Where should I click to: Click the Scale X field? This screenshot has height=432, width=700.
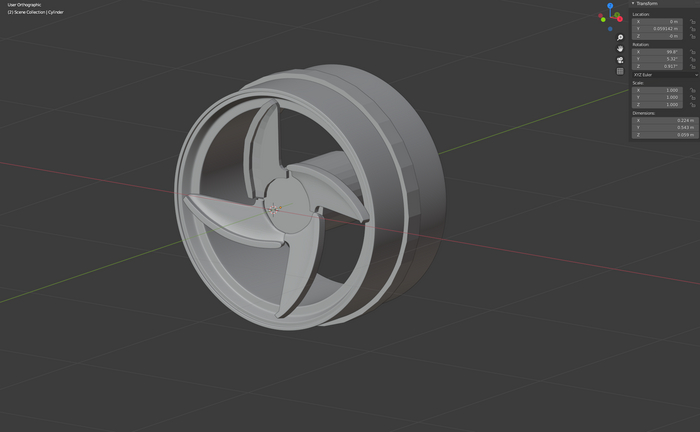[657, 90]
